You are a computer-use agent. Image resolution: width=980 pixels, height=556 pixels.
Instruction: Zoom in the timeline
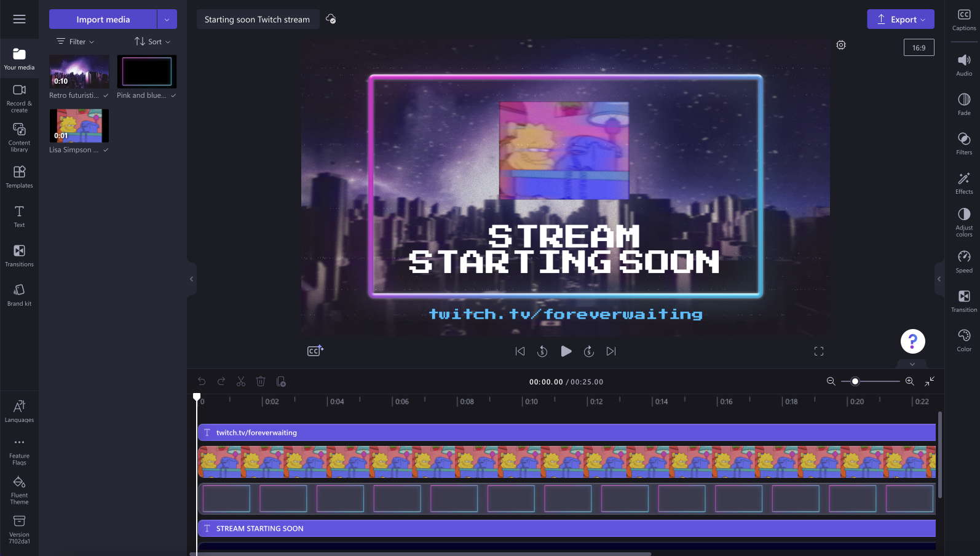click(x=910, y=381)
